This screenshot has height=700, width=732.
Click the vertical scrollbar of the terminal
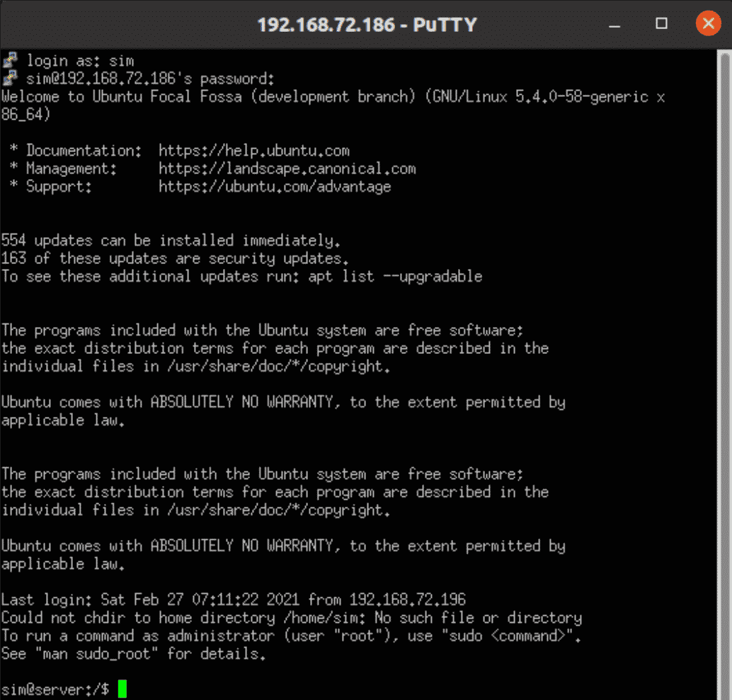pyautogui.click(x=724, y=374)
